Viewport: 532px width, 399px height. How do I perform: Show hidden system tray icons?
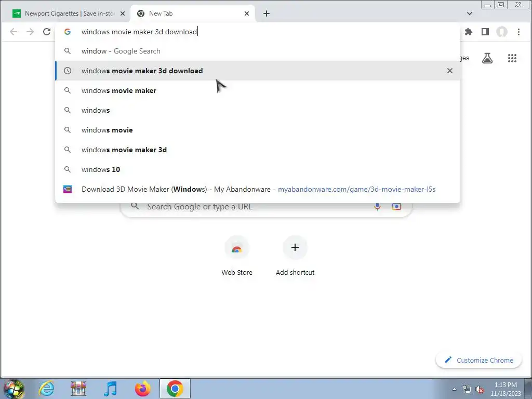(454, 389)
